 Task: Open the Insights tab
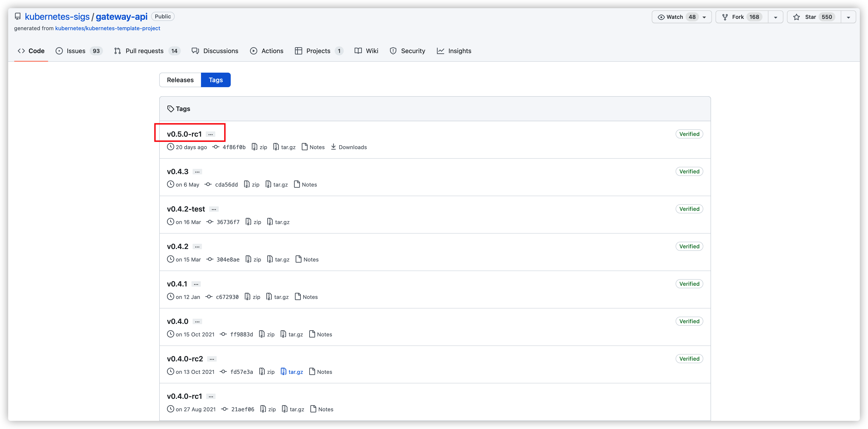pos(454,51)
